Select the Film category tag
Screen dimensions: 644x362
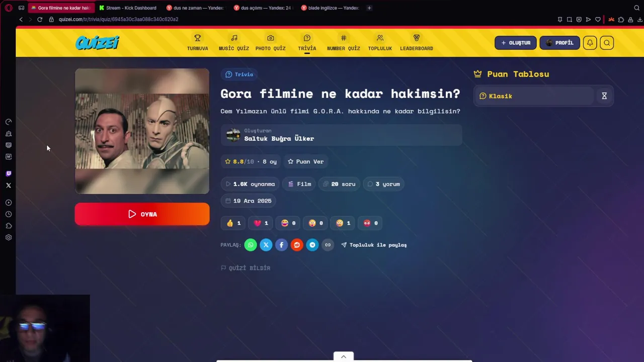(x=299, y=184)
